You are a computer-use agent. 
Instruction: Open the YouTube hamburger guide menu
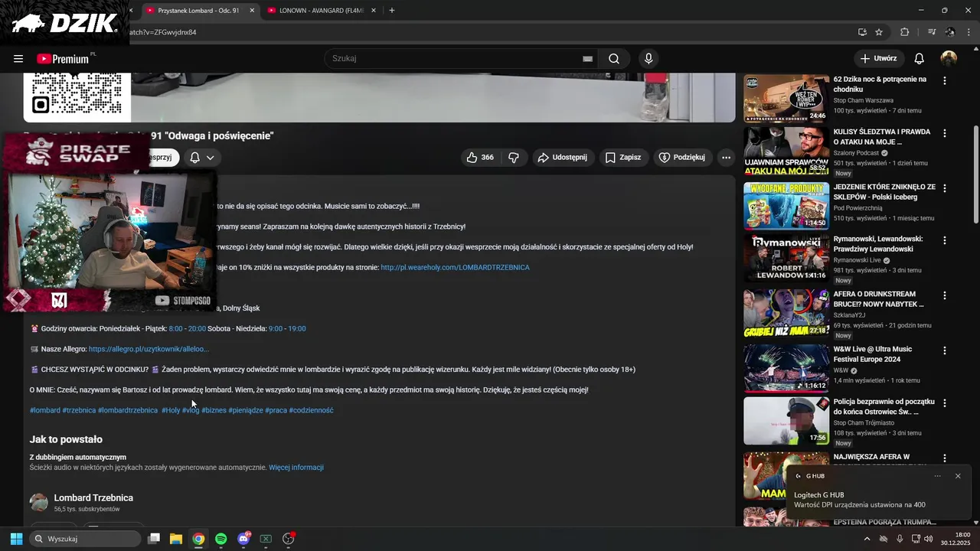click(18, 59)
